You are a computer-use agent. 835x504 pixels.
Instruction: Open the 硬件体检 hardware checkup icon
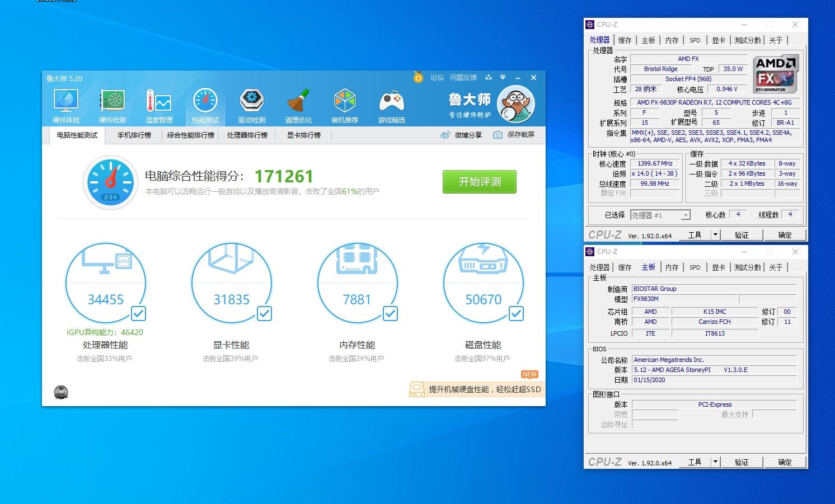(x=66, y=105)
